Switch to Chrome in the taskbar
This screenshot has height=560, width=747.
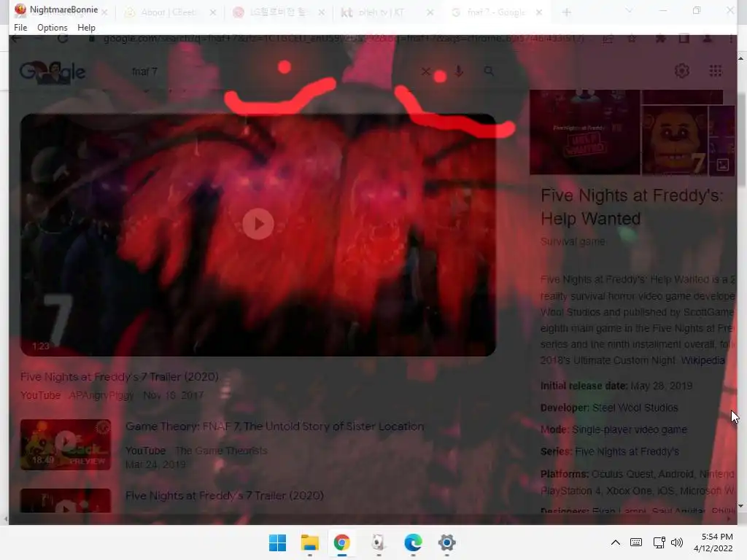coord(341,542)
